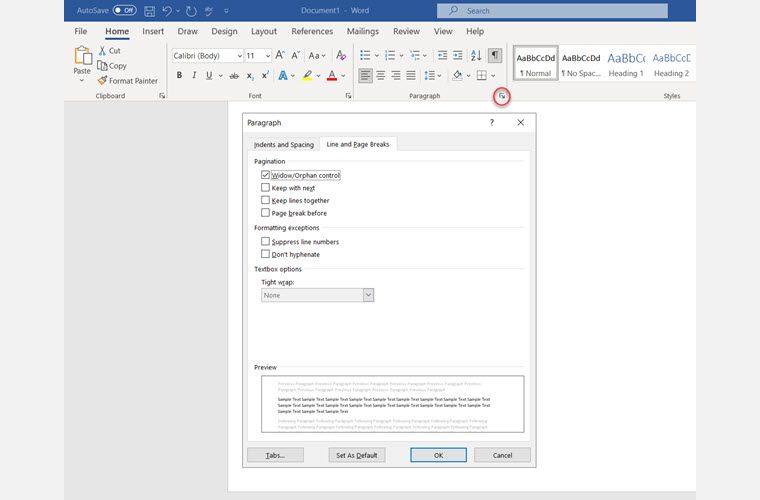
Task: Click the Format Painter tool
Action: point(127,81)
